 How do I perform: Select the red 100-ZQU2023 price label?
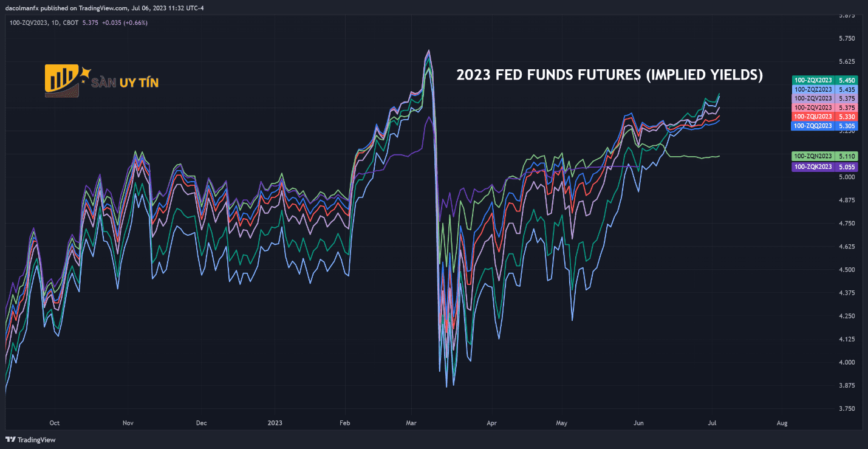[x=824, y=117]
